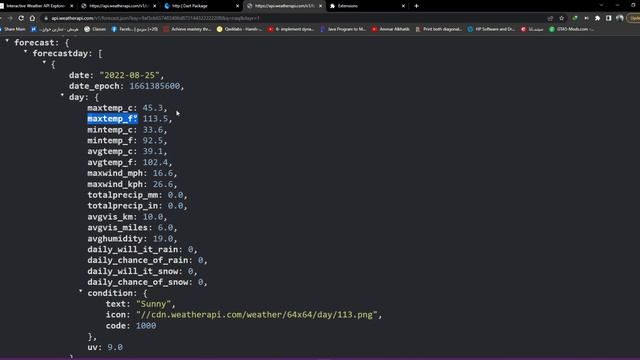Open the HP Software and Drivers bookmark
This screenshot has height=360, width=640.
[x=491, y=29]
